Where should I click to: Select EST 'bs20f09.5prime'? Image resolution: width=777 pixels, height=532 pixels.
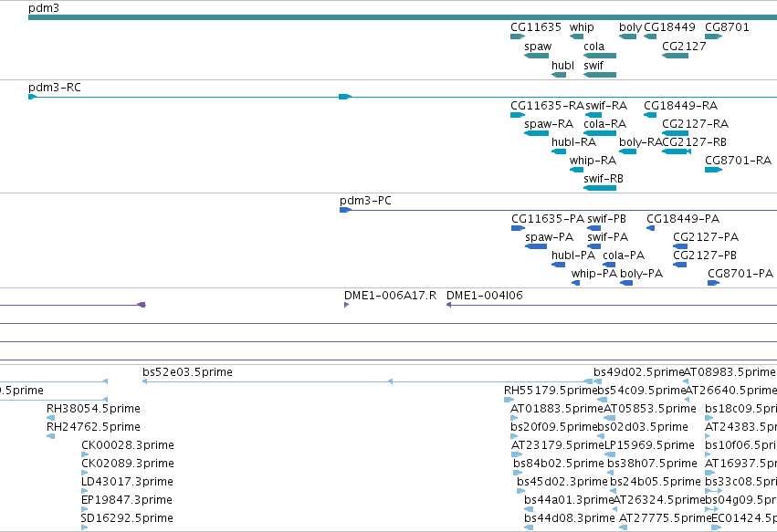(553, 427)
